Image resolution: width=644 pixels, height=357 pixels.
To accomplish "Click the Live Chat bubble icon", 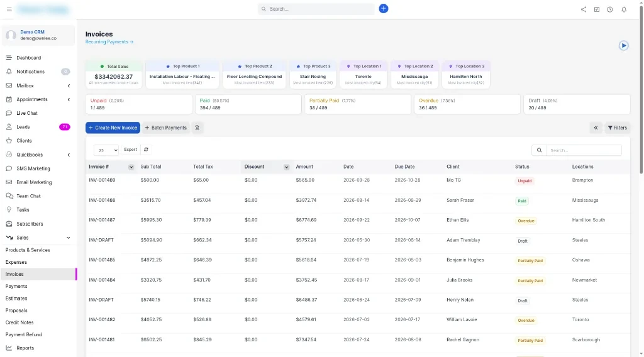I will [9, 113].
